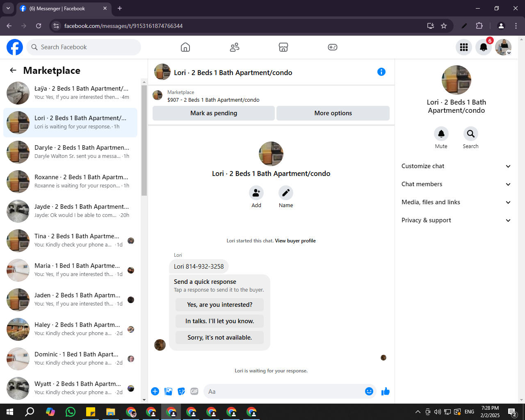Open taskbar search magnifier

click(30, 412)
